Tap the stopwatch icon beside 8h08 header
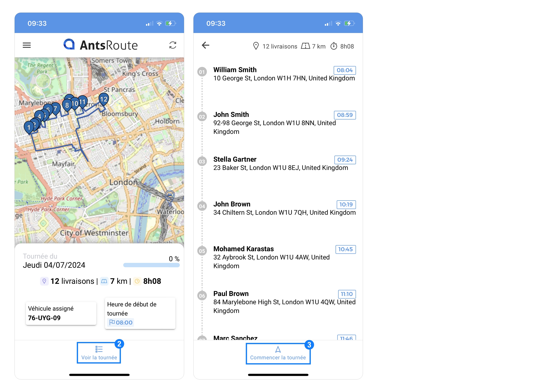 pos(334,46)
